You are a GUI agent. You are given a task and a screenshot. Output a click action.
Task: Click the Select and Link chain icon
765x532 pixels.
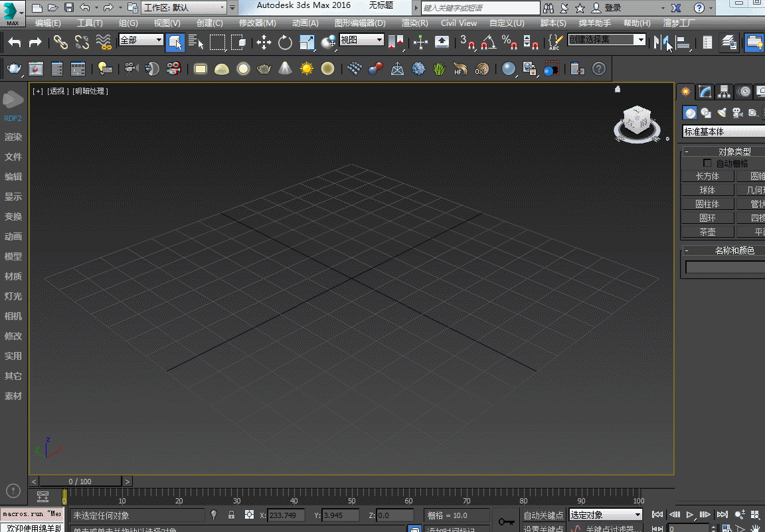tap(61, 43)
